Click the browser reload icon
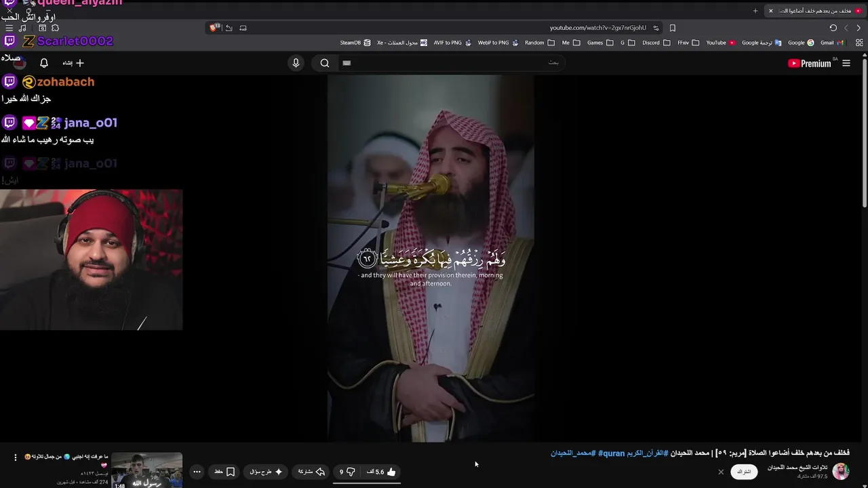 pos(833,28)
